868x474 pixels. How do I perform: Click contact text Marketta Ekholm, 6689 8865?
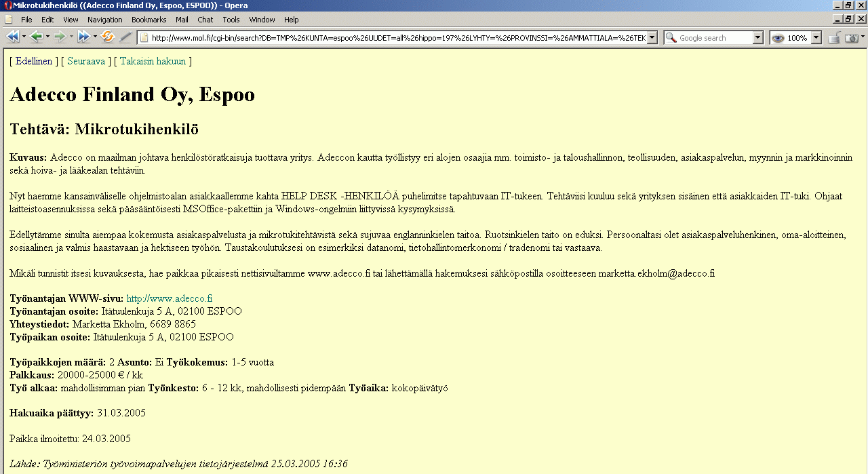coord(134,324)
